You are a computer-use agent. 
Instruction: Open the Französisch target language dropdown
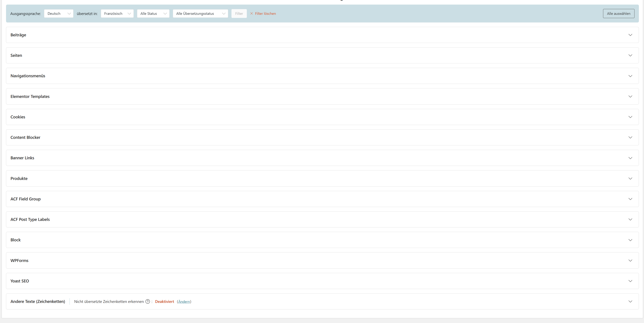coord(117,14)
